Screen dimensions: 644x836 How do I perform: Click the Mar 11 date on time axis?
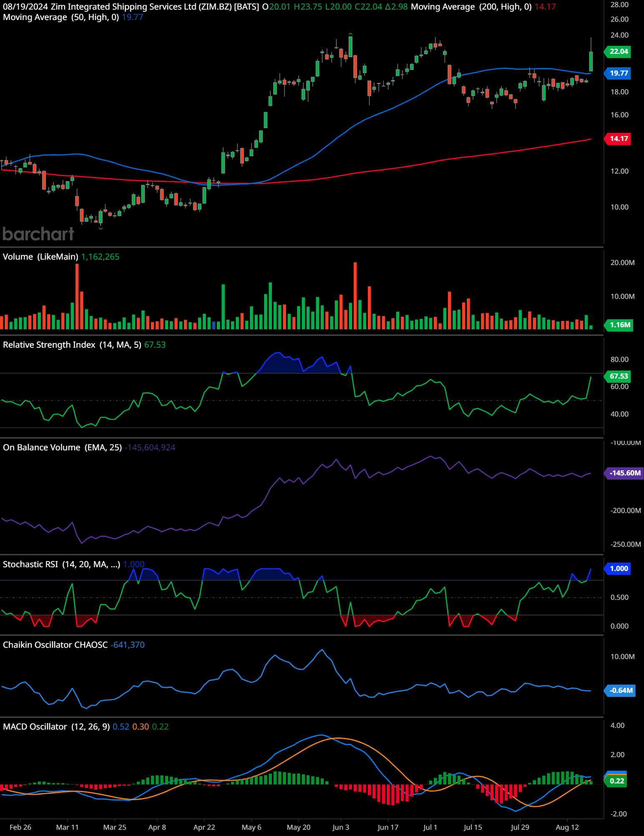[x=67, y=827]
